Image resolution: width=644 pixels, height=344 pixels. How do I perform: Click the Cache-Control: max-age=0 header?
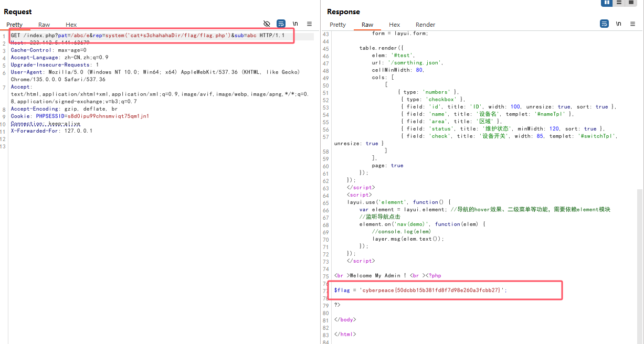[x=49, y=50]
